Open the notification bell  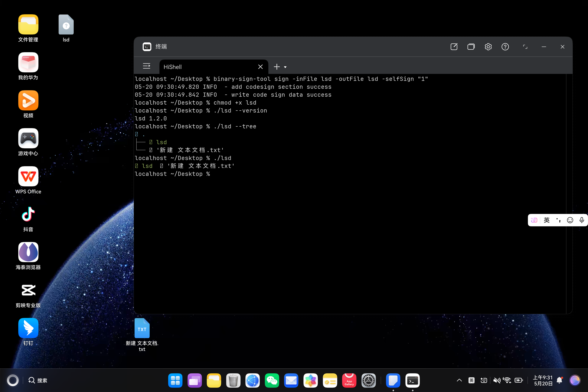560,381
